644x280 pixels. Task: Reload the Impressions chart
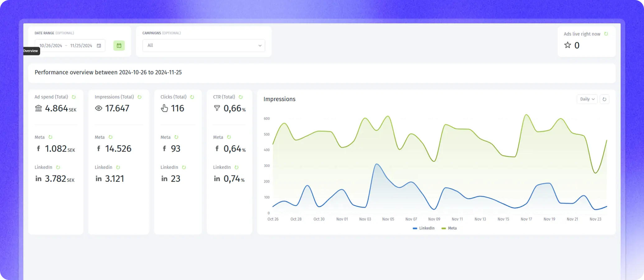[x=604, y=99]
